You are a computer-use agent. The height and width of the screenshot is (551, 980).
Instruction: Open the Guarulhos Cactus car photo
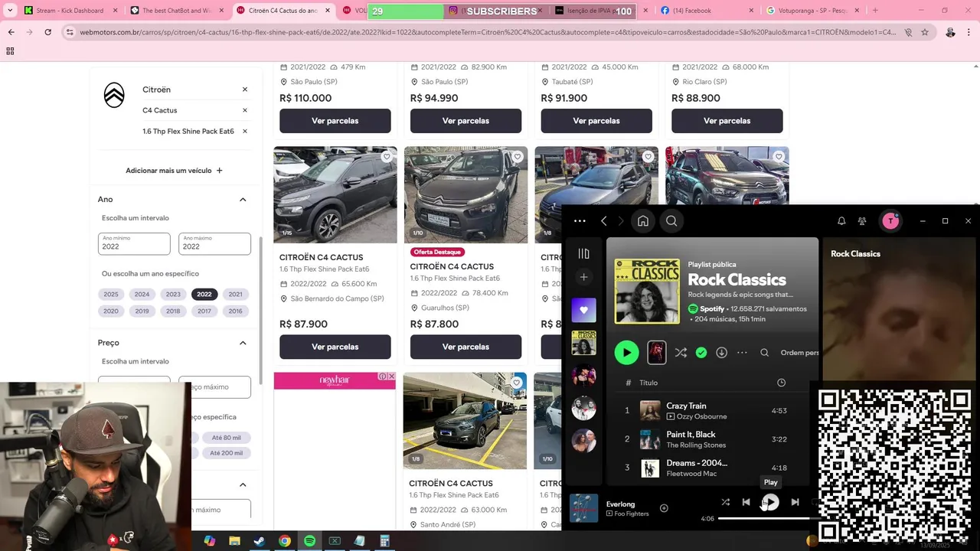click(x=465, y=194)
